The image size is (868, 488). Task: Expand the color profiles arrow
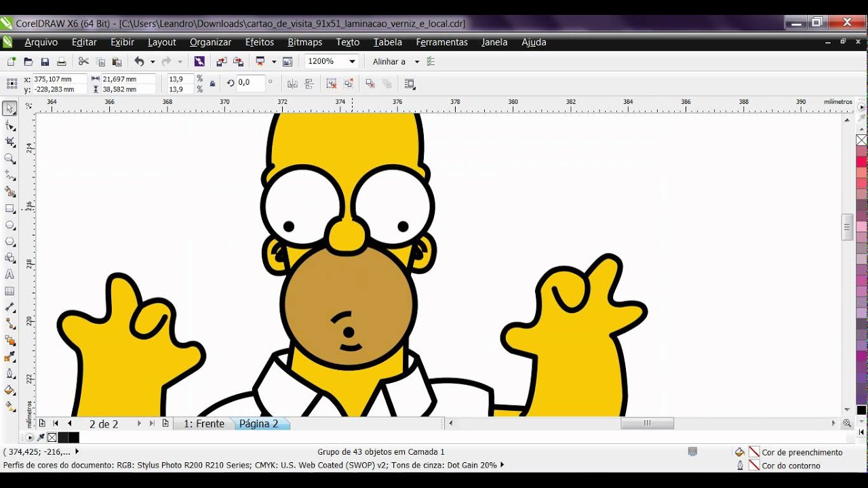point(502,465)
